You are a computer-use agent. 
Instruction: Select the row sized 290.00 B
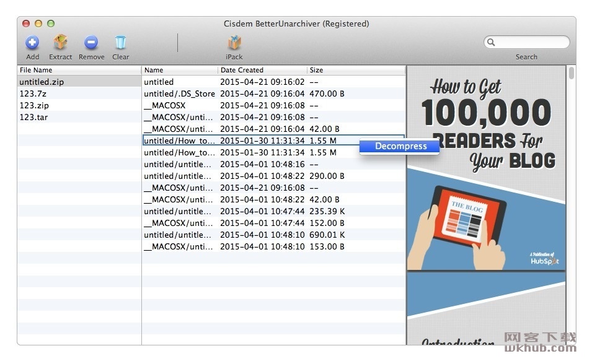274,176
